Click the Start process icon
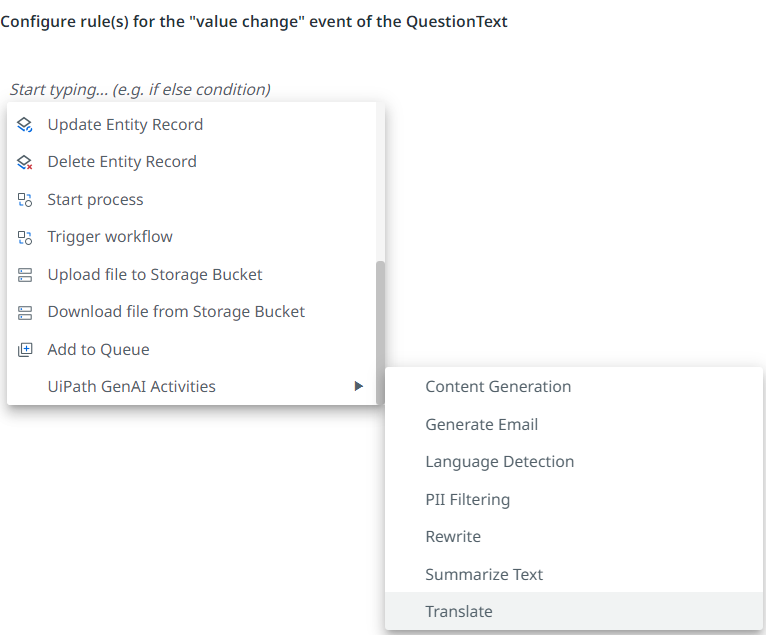The width and height of the screenshot is (766, 635). pyautogui.click(x=25, y=200)
